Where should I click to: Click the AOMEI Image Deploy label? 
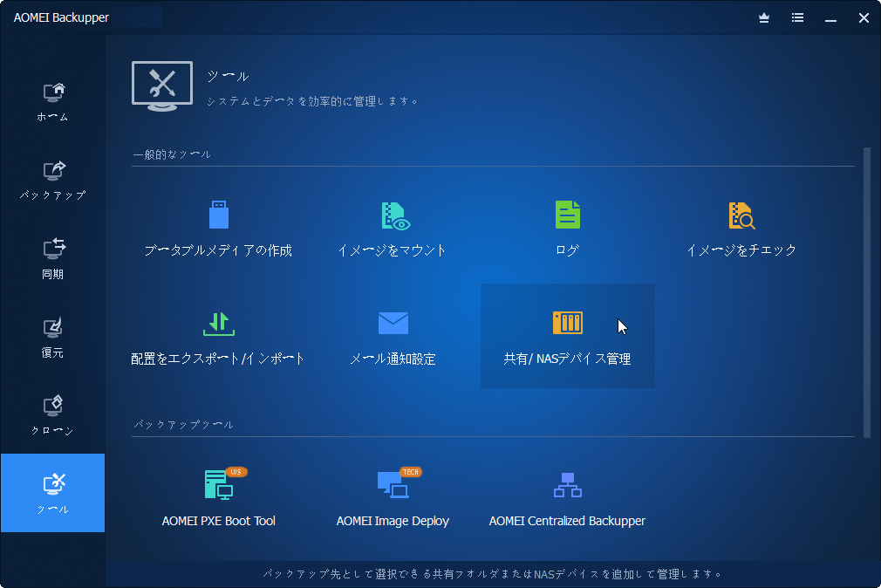(x=393, y=521)
